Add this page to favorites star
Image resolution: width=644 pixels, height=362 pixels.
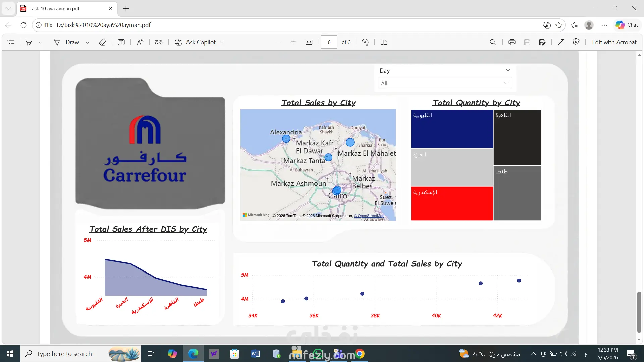pyautogui.click(x=559, y=25)
